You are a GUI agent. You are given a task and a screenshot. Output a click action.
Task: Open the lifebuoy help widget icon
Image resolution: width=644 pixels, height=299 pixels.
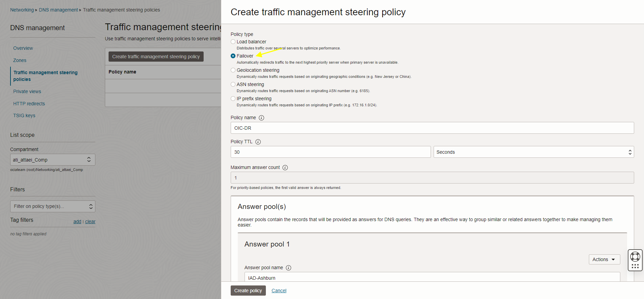tap(635, 257)
